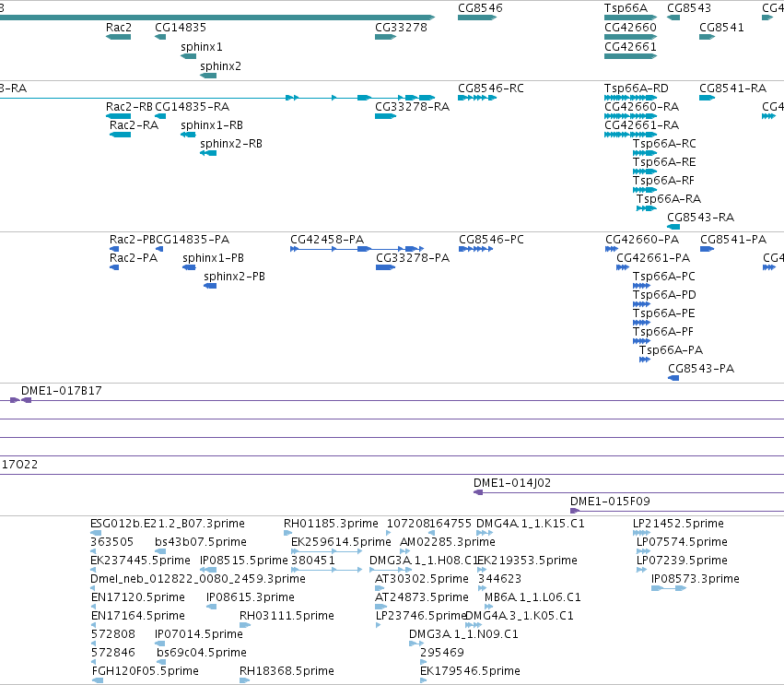784x685 pixels.
Task: Click transcript Tsp66A-RA
Action: (x=647, y=208)
